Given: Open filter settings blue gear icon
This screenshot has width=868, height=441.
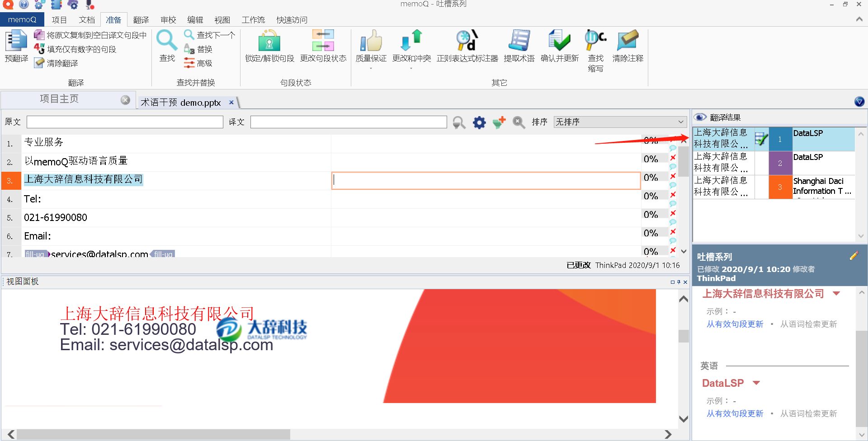Looking at the screenshot, I should tap(479, 122).
